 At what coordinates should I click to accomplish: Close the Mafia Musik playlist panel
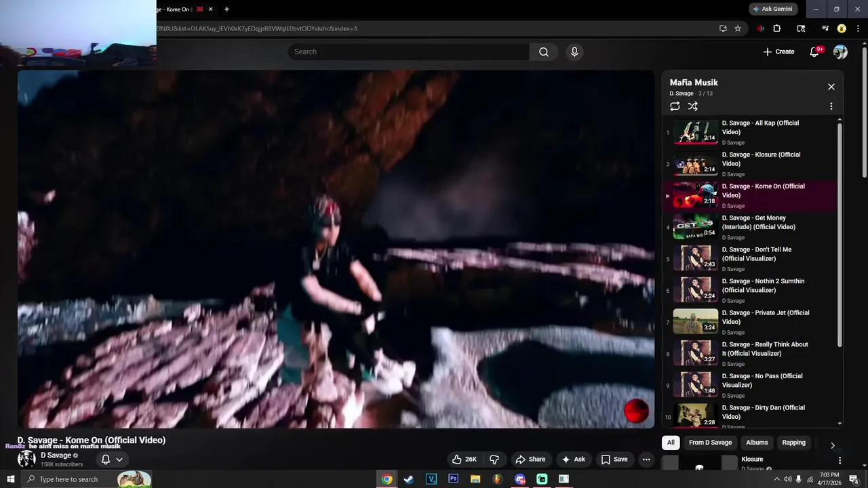(831, 87)
